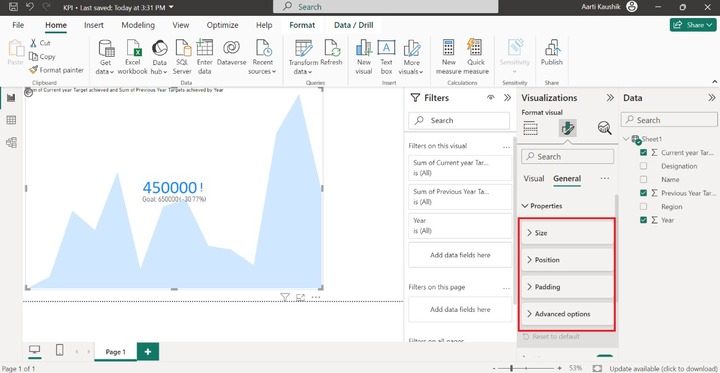The image size is (720, 373).
Task: Open the File menu
Action: [18, 25]
